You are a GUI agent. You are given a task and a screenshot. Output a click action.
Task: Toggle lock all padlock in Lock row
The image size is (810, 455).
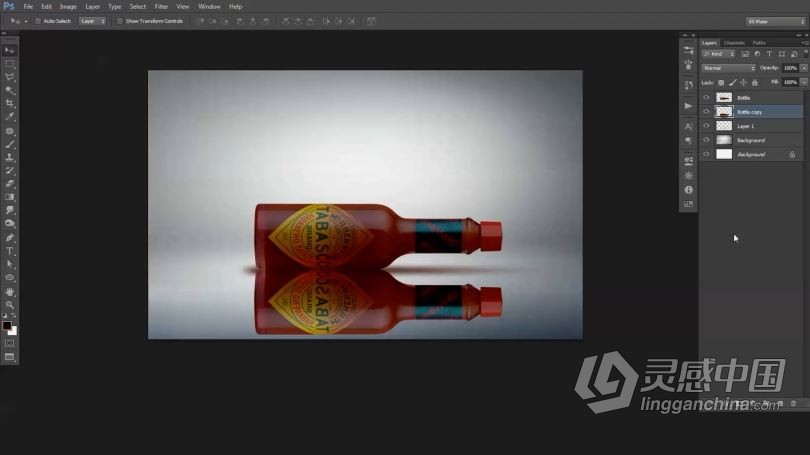point(755,83)
